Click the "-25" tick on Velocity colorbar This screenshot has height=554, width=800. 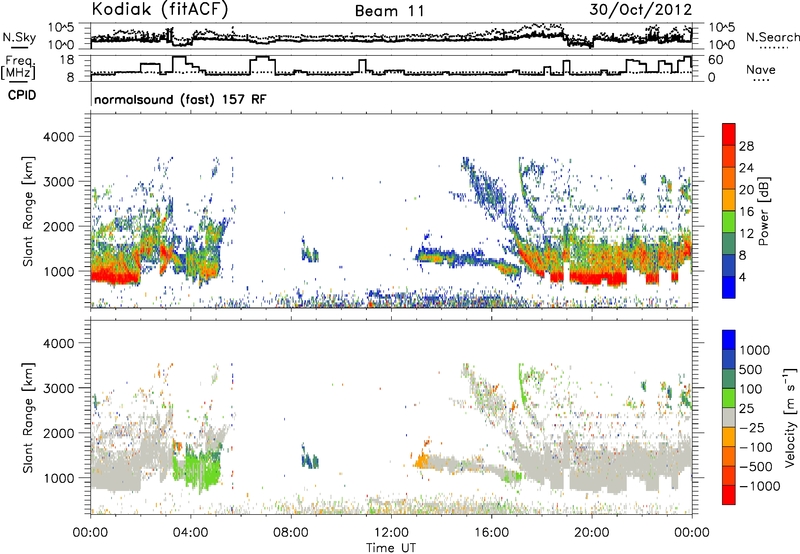point(752,427)
